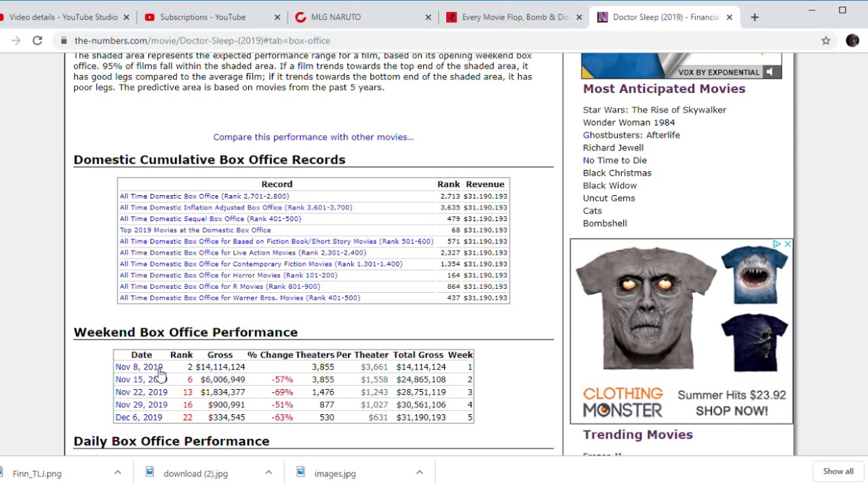Close the Clothing Monster ad
The width and height of the screenshot is (868, 488).
tap(787, 244)
